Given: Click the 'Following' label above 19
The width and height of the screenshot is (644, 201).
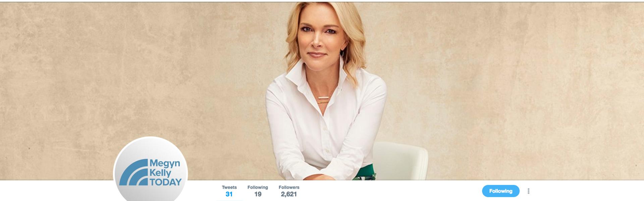Looking at the screenshot, I should pos(258,187).
